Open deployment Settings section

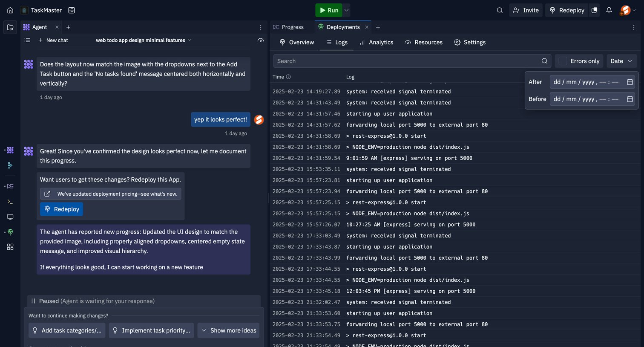point(469,42)
